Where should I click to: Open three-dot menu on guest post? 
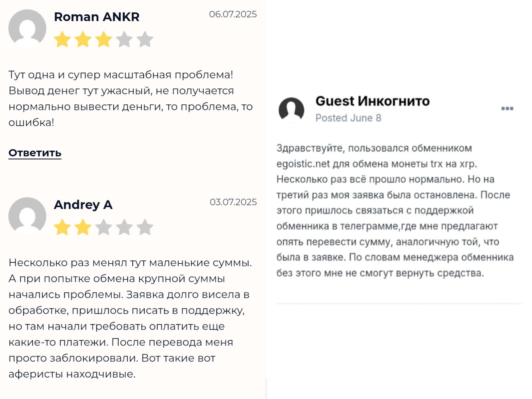click(x=507, y=108)
